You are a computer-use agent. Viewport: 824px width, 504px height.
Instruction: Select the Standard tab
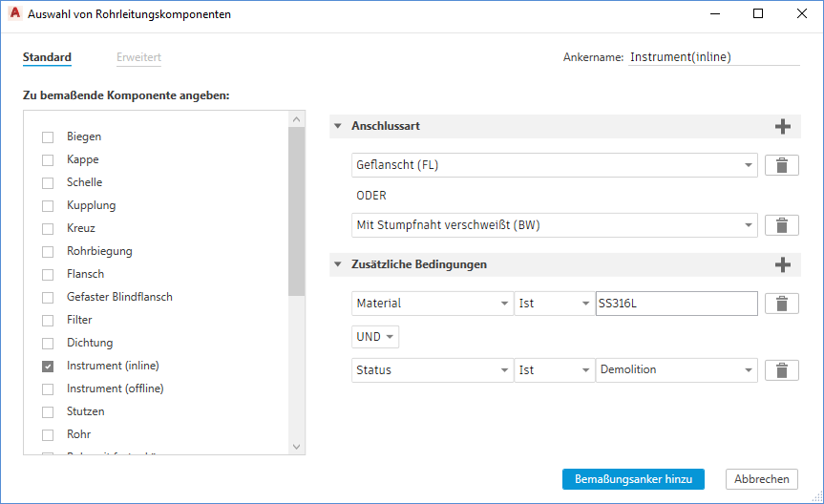click(47, 57)
